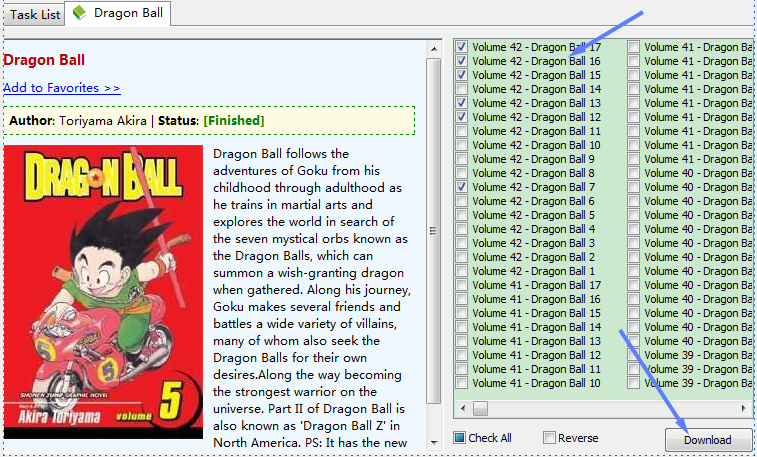Toggle the Reverse checkbox
This screenshot has height=457, width=757.
pos(549,438)
